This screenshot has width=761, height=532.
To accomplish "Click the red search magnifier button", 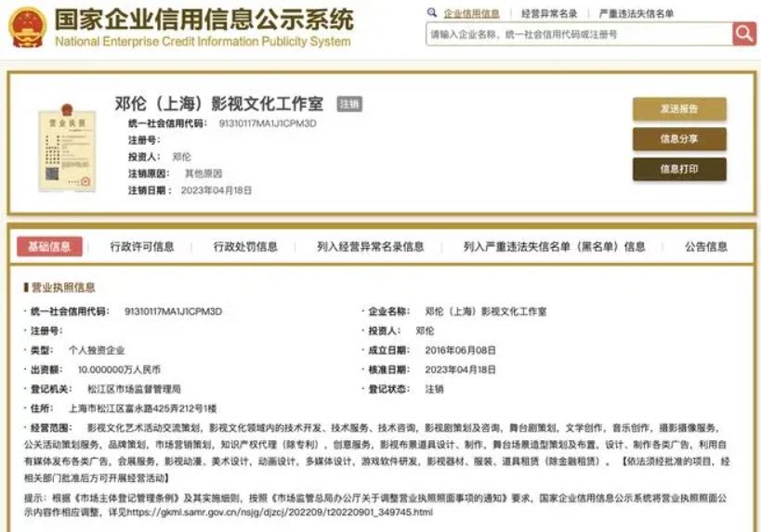I will coord(743,34).
